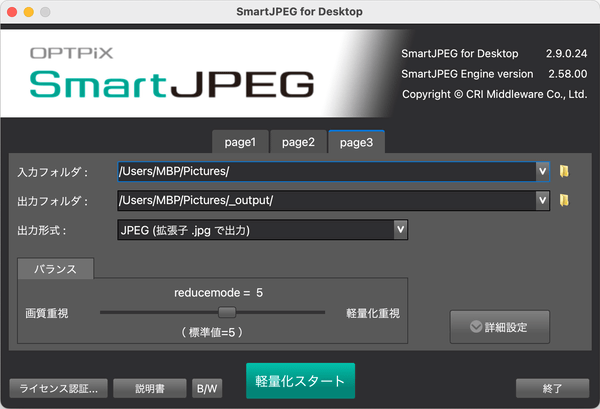
Task: Switch to the page2 tab
Action: click(x=298, y=142)
